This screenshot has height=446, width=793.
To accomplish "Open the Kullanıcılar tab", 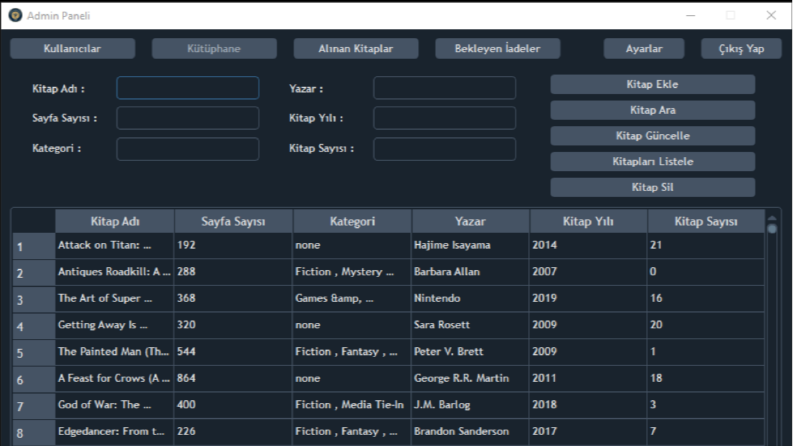I will (x=72, y=49).
